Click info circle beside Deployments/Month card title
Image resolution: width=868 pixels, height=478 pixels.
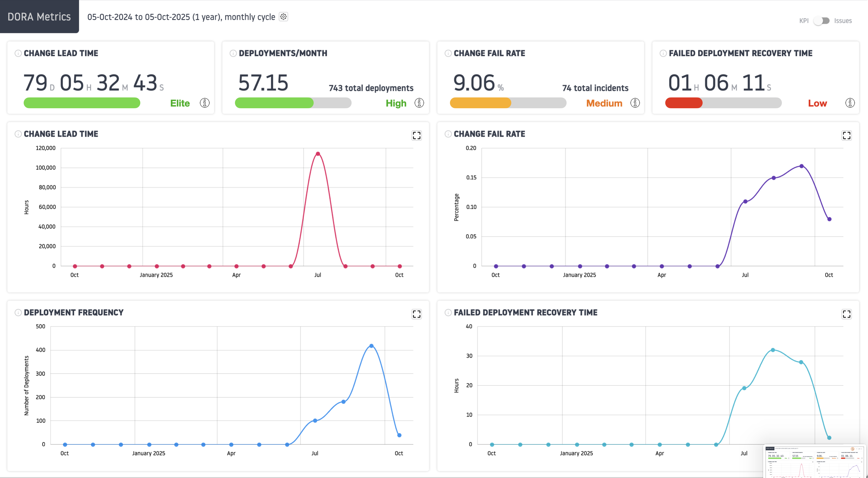point(233,53)
